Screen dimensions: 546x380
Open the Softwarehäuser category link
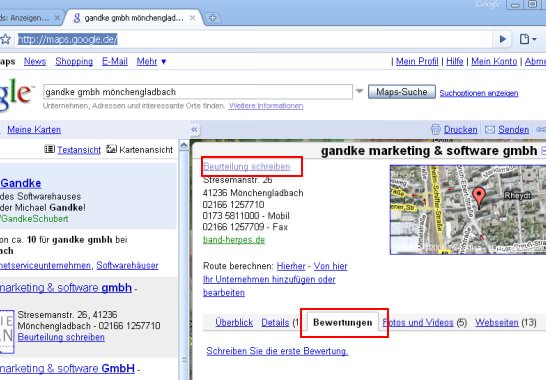(x=127, y=265)
